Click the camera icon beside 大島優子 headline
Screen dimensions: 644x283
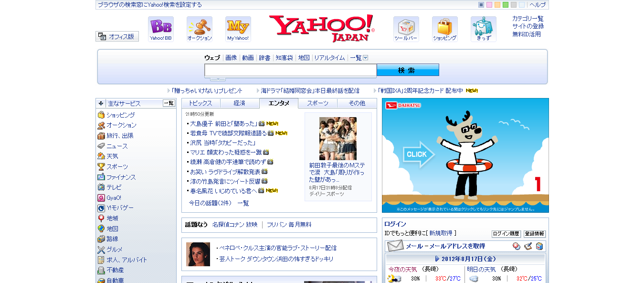coord(262,124)
